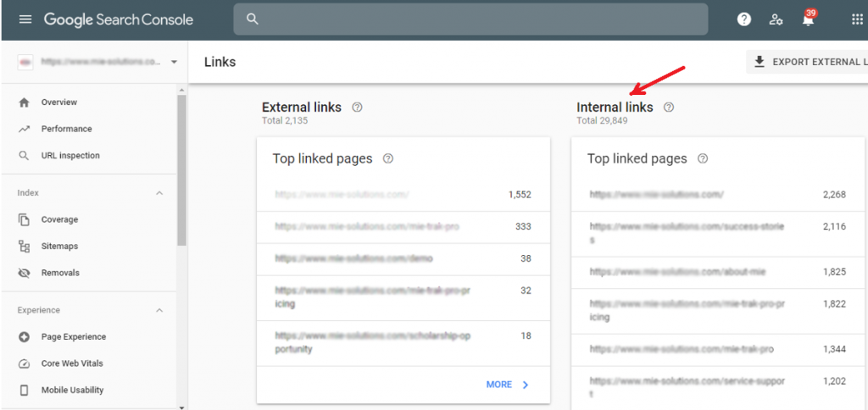Click sidebar scrollbar up arrow

click(x=181, y=90)
